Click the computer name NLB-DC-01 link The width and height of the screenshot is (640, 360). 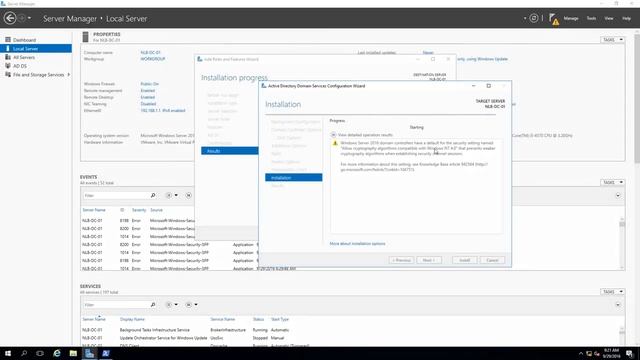coord(150,53)
